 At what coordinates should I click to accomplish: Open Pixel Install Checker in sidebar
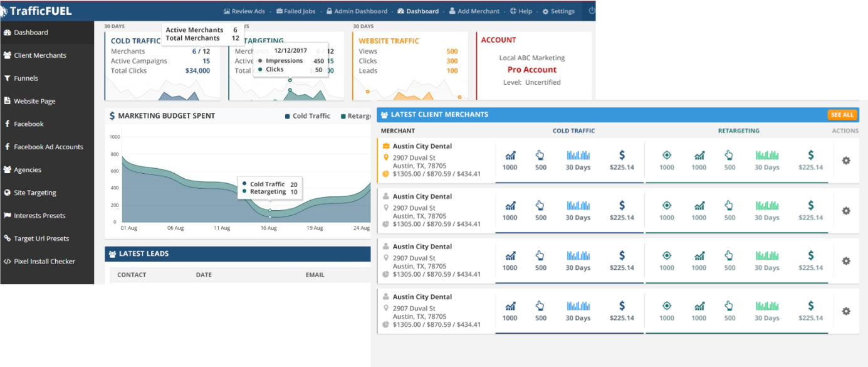pos(44,261)
